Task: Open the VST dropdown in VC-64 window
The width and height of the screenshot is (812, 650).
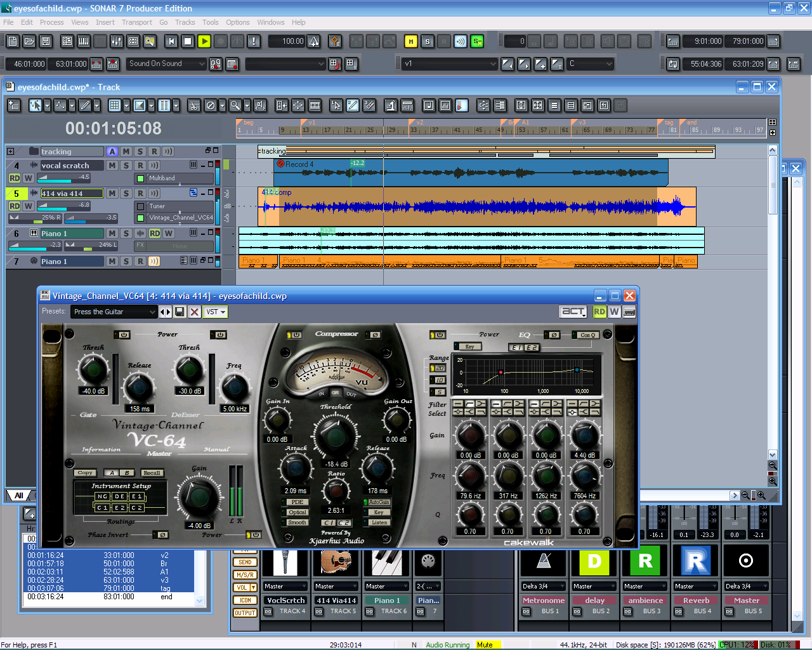Action: [216, 312]
